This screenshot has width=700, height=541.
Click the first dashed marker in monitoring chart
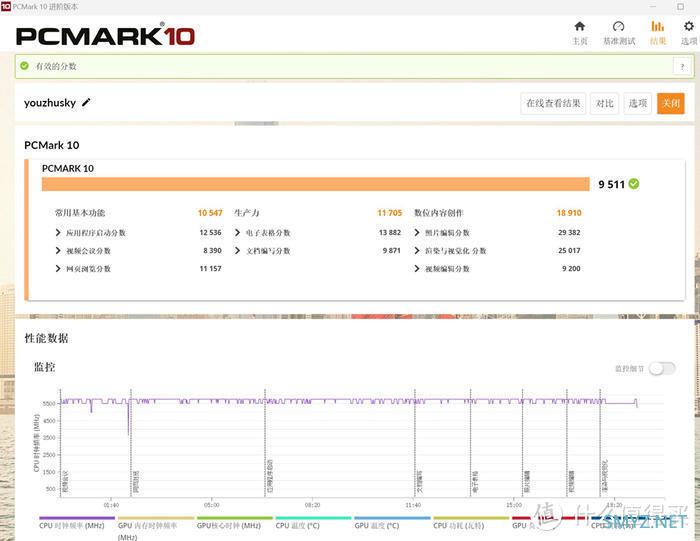(x=61, y=442)
